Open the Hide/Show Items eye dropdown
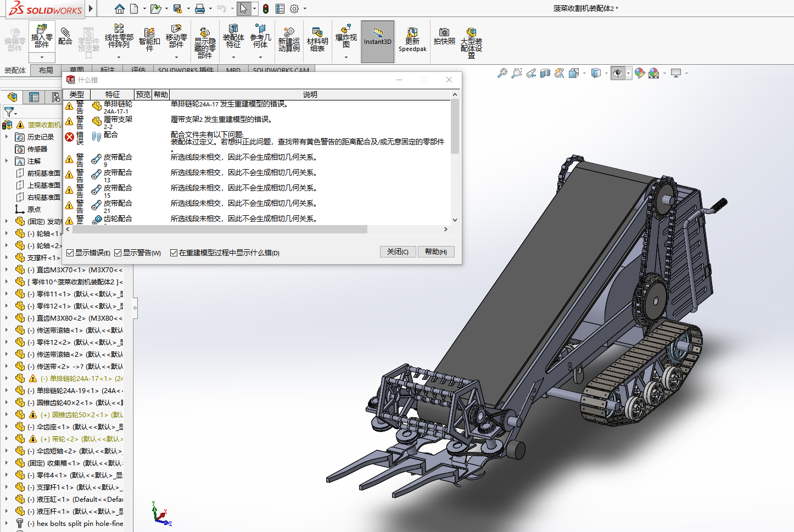794x532 pixels. point(628,73)
